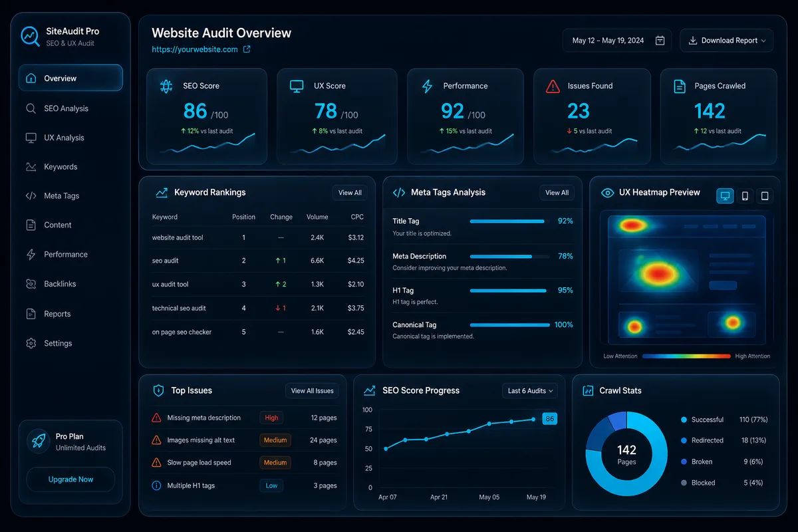Screen dimensions: 798x532
Task: Click the 'website audit tool' keyword row
Action: 258,237
